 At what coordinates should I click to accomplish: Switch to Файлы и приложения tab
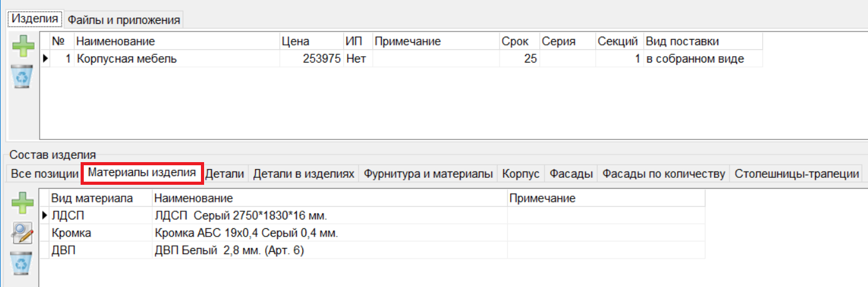click(123, 20)
